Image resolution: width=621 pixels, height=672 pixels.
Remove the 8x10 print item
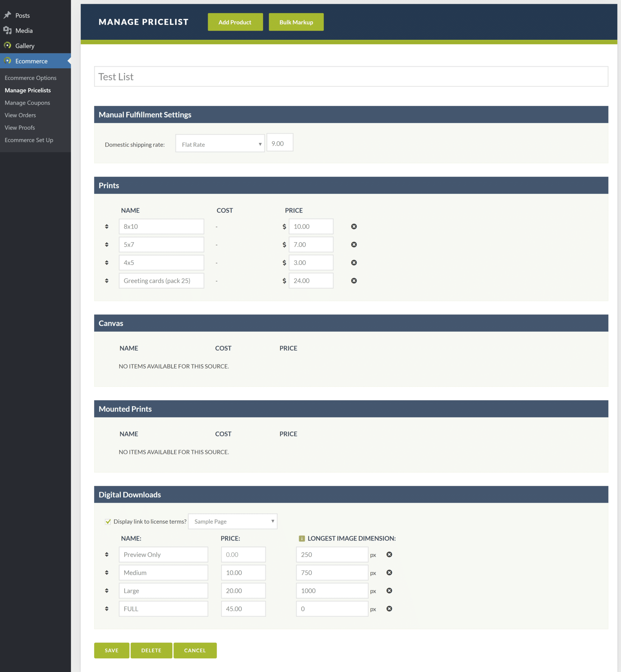point(354,226)
